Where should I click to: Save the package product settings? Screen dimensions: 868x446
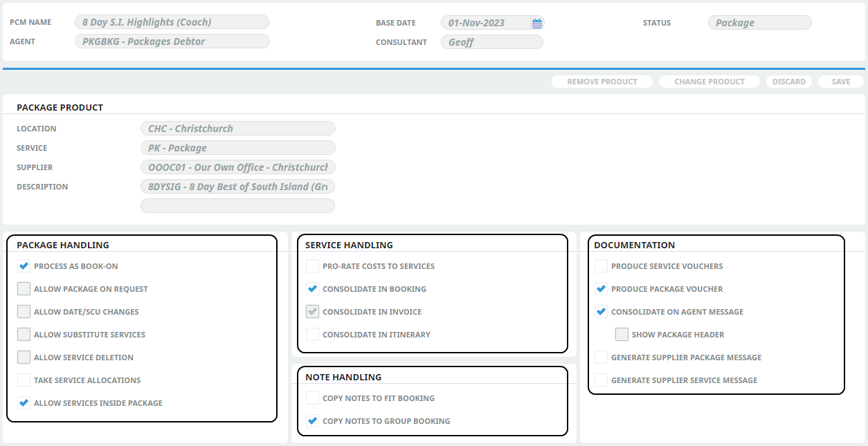tap(841, 82)
